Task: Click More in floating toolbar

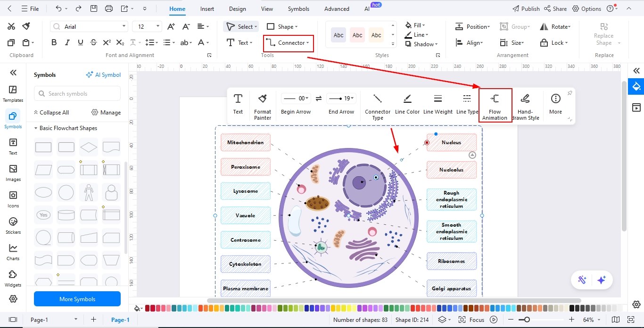Action: (555, 104)
